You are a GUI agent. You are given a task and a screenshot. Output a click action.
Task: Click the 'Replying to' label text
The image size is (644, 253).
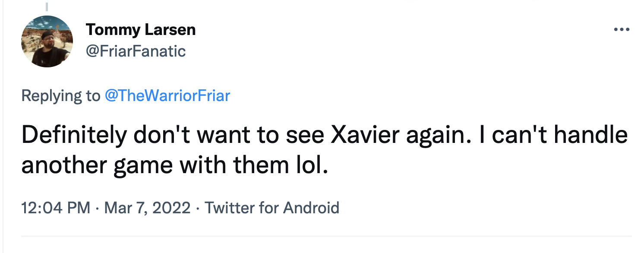point(60,95)
